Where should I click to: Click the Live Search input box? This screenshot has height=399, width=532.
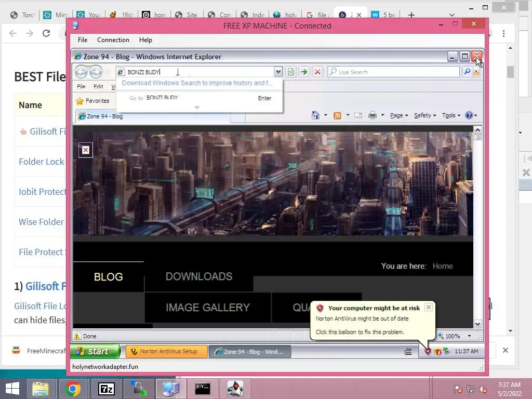click(x=394, y=72)
